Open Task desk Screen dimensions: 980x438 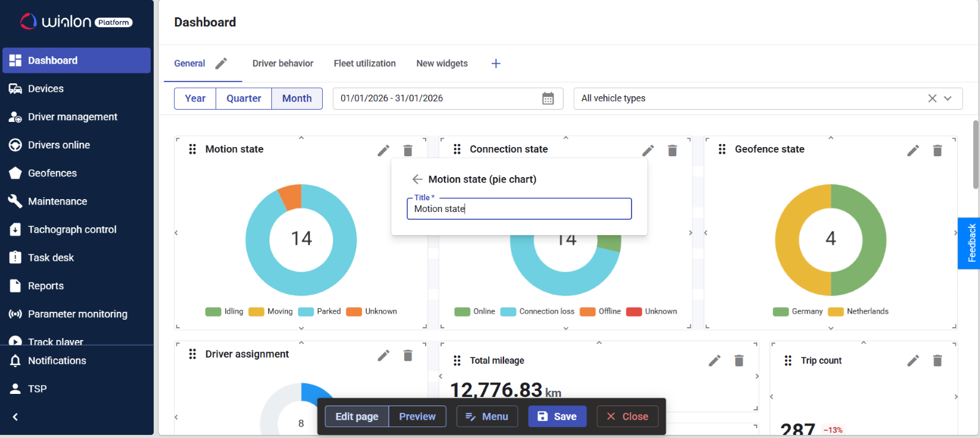tap(77, 257)
